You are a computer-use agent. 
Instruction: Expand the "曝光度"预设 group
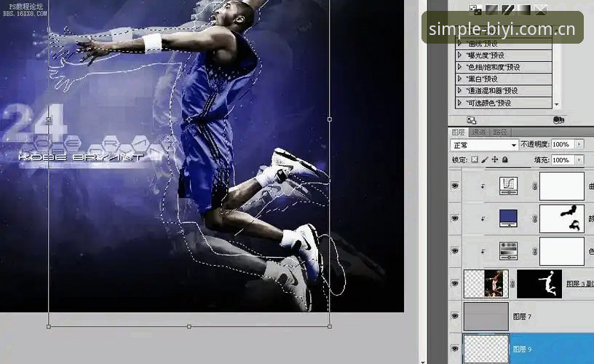[x=459, y=55]
